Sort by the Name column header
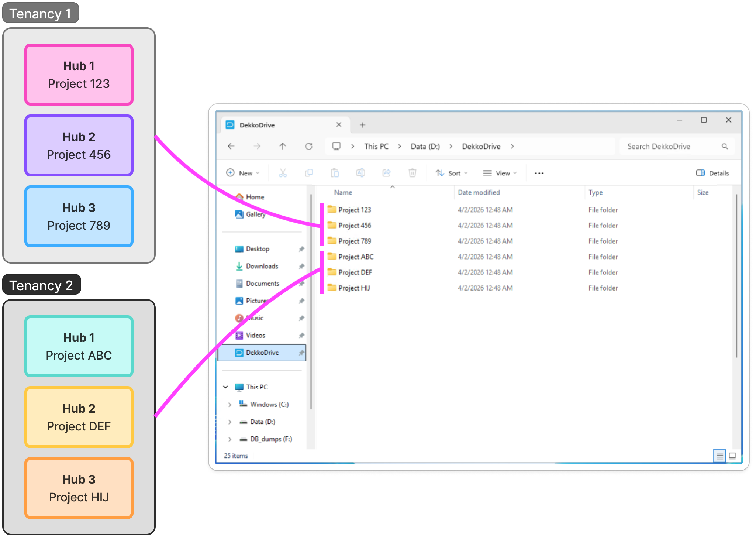Image resolution: width=756 pixels, height=539 pixels. 343,192
